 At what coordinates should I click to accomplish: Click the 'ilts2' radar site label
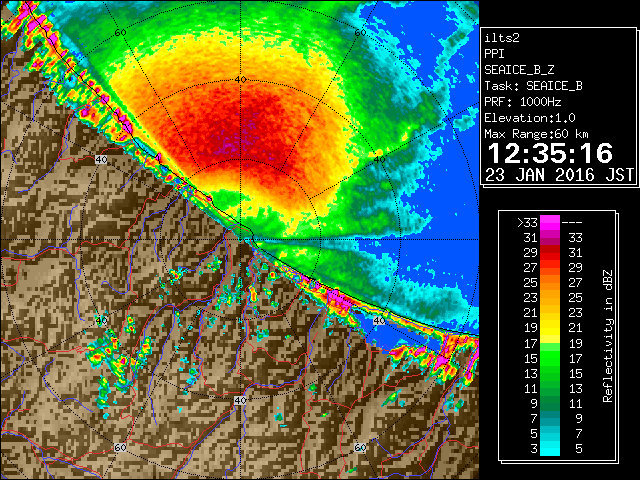pyautogui.click(x=502, y=38)
